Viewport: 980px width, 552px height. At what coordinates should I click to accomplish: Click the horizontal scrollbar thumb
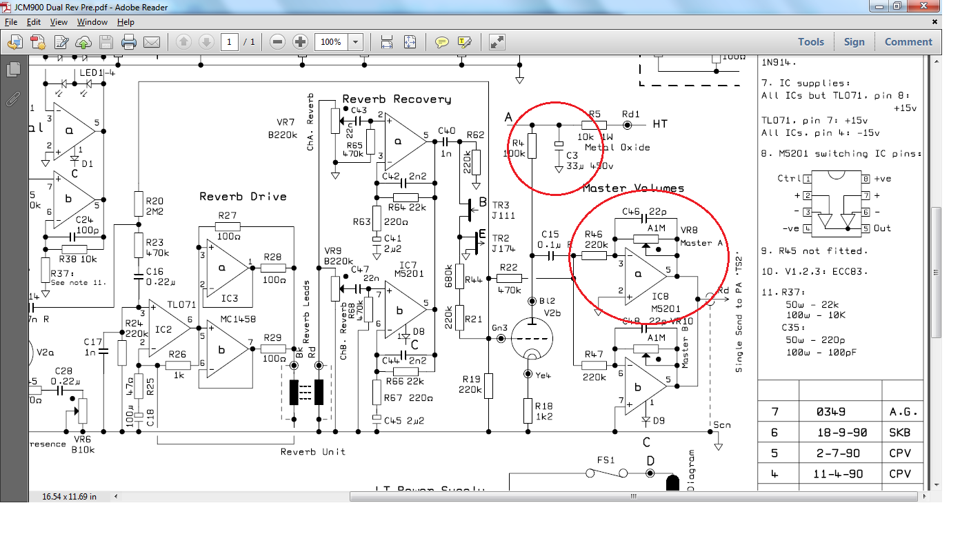click(634, 496)
